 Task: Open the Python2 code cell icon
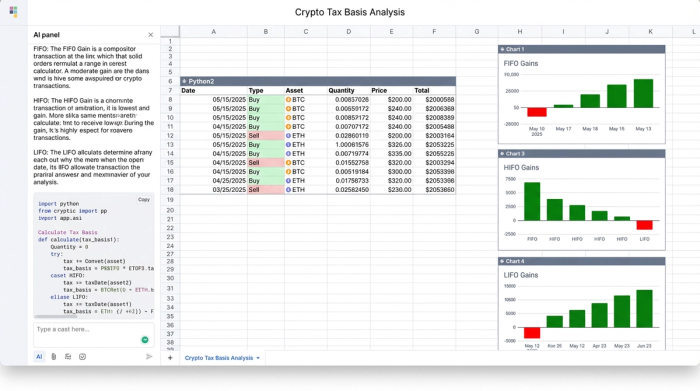pyautogui.click(x=184, y=81)
